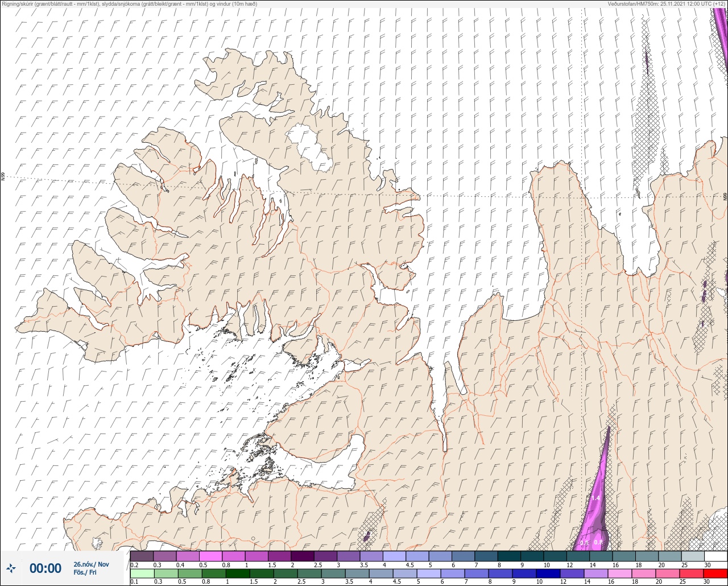The width and height of the screenshot is (728, 586).
Task: Select the pale green 0.1 swatch, bottom legend row
Action: [142, 573]
